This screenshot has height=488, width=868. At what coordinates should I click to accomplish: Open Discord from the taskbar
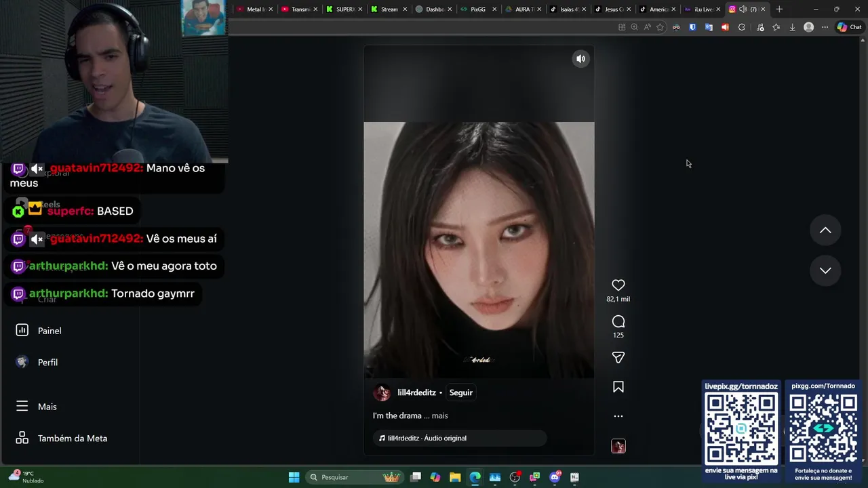[x=555, y=477]
